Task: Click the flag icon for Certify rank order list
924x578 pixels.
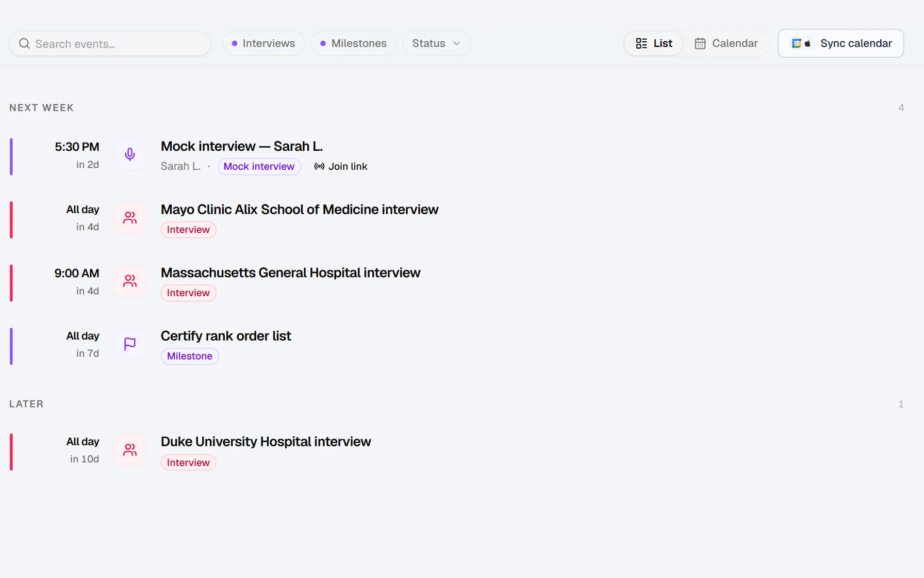Action: click(x=130, y=344)
